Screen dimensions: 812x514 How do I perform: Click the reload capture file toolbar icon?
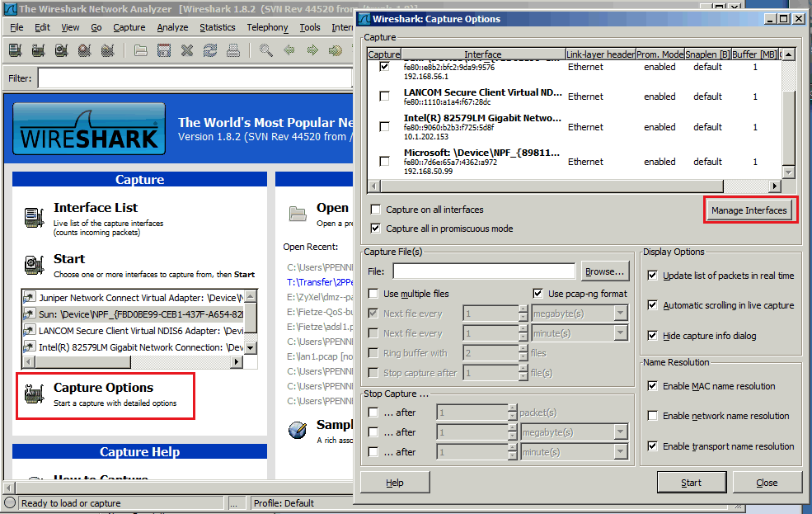[210, 50]
